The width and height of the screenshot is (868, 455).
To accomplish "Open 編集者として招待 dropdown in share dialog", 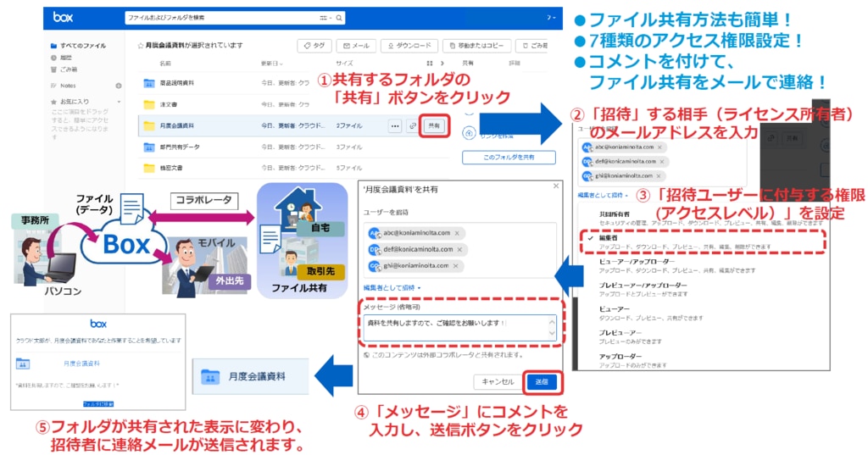I will (x=392, y=288).
